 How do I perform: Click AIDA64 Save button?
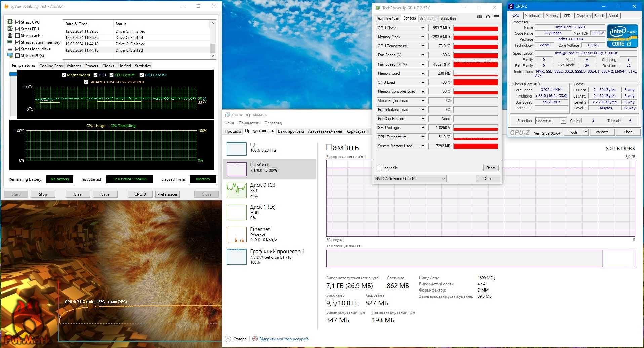(x=105, y=194)
